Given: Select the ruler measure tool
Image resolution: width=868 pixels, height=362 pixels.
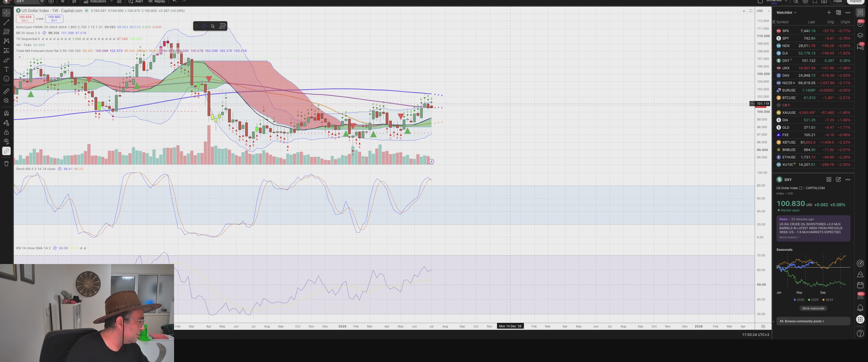Looking at the screenshot, I should (x=6, y=91).
